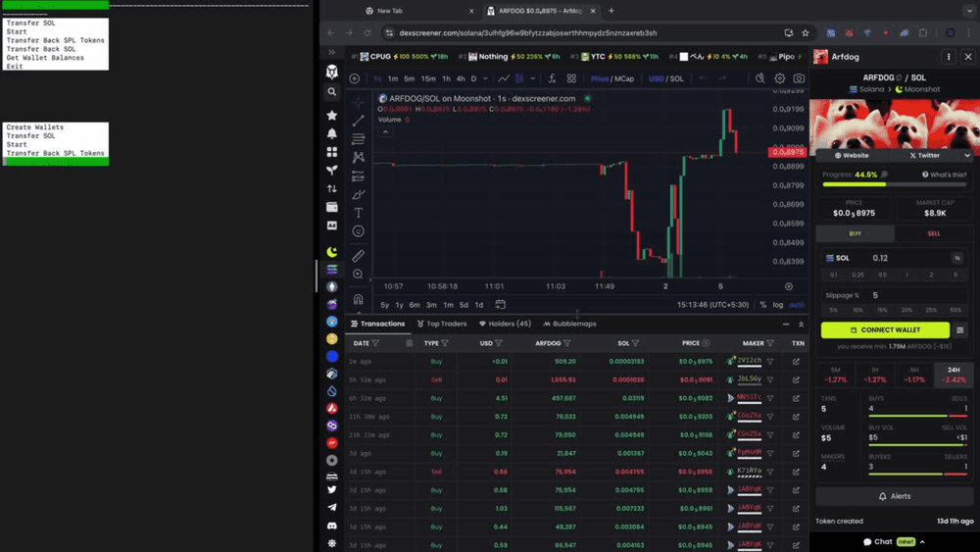Open the settings gear at sidebar bottom
980x552 pixels.
click(x=332, y=543)
